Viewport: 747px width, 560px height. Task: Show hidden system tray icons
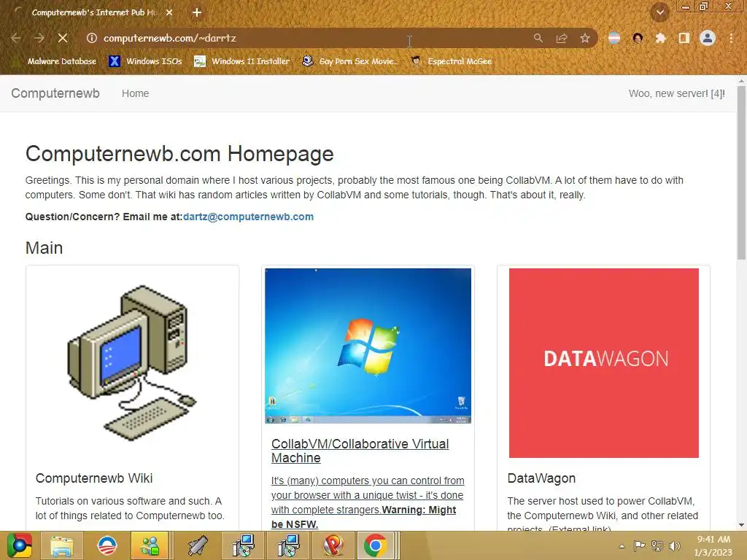click(x=622, y=546)
